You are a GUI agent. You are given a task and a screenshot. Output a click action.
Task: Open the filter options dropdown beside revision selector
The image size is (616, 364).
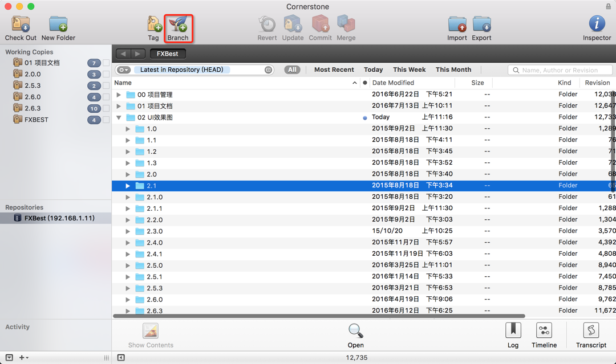(124, 70)
